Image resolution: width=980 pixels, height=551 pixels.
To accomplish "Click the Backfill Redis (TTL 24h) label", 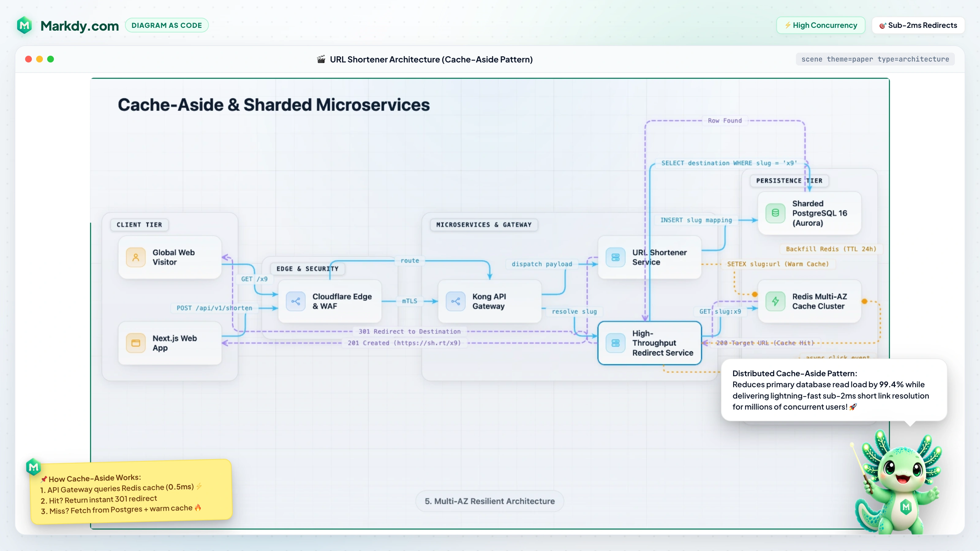I will pos(831,249).
